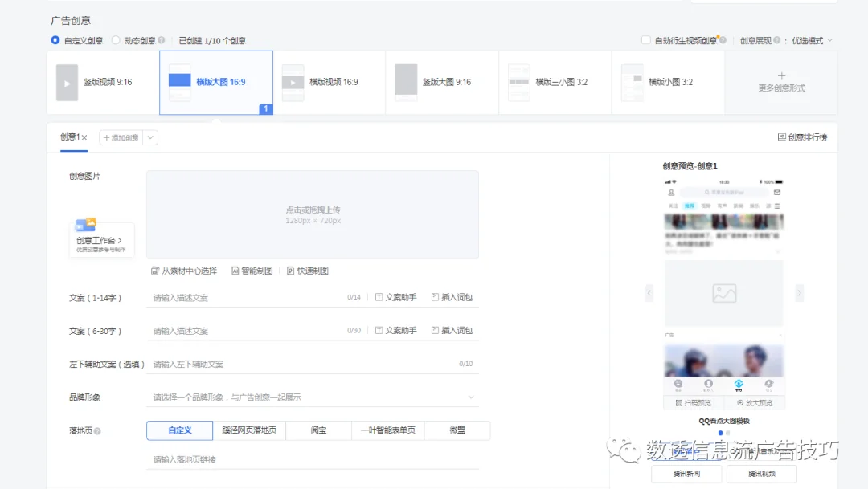
Task: Click the 横版小图 layout thumbnail icon
Action: click(633, 83)
